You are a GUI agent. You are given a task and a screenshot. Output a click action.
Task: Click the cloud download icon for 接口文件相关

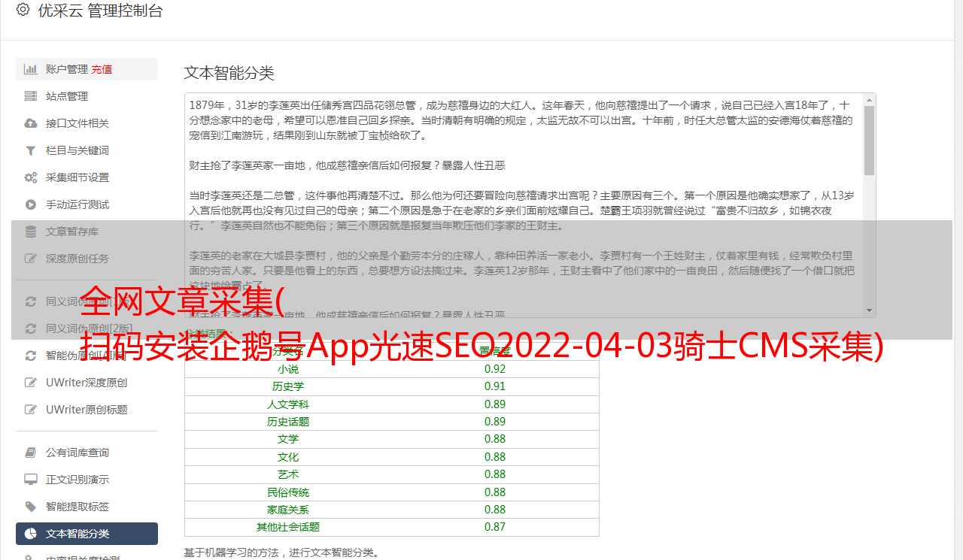[31, 123]
